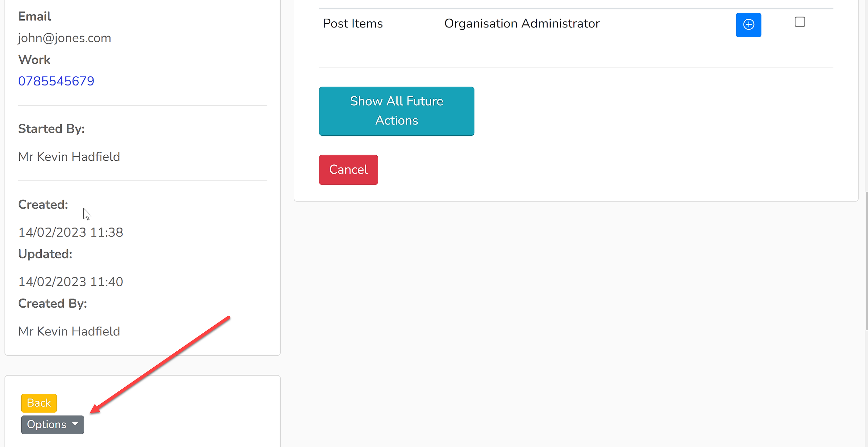
Task: Open the Options dropdown menu
Action: [53, 424]
